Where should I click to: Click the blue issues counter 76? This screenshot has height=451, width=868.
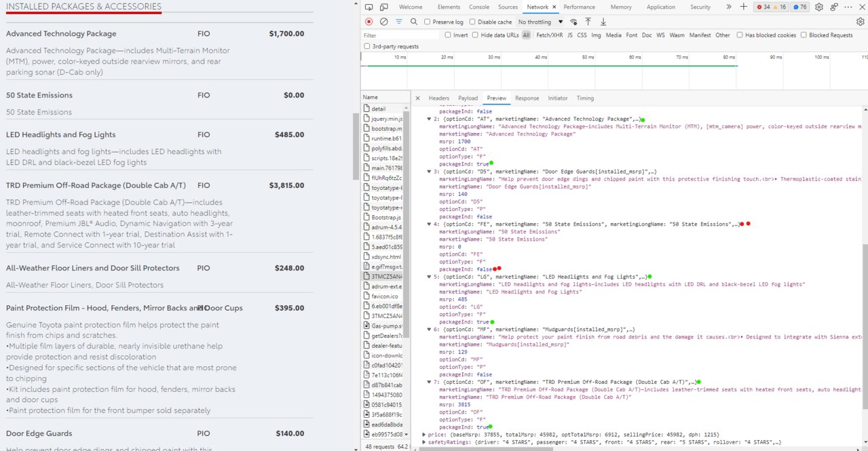click(x=800, y=7)
